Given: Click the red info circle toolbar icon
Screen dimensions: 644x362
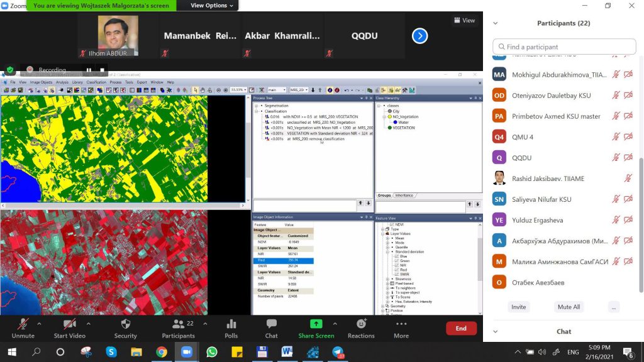Looking at the screenshot, I should pyautogui.click(x=337, y=90).
